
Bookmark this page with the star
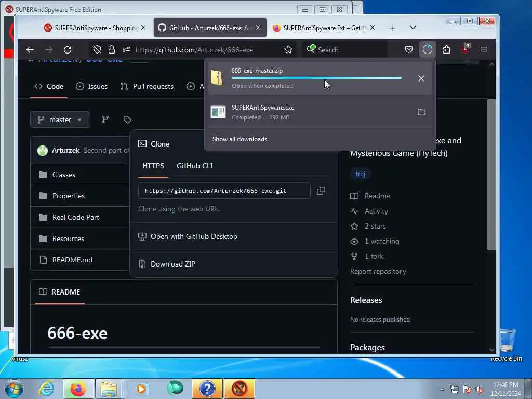[x=288, y=50]
